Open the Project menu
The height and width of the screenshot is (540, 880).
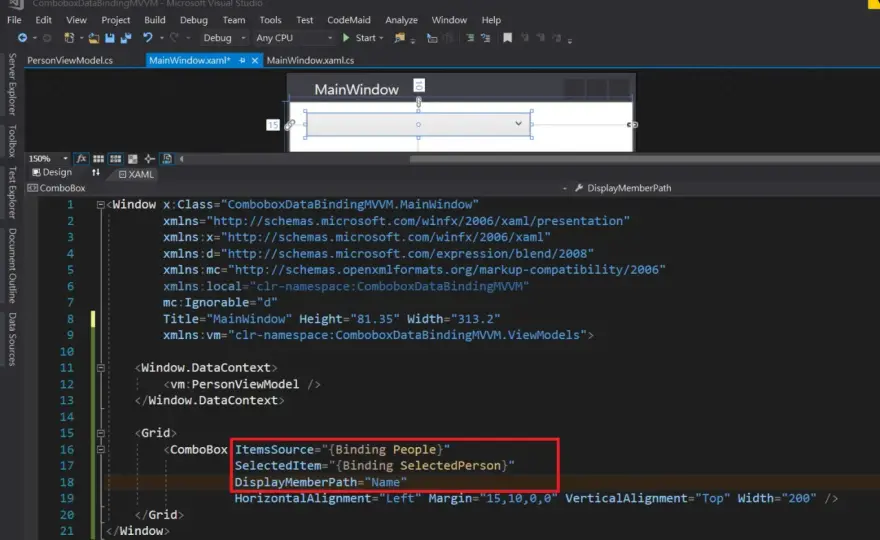click(x=116, y=20)
